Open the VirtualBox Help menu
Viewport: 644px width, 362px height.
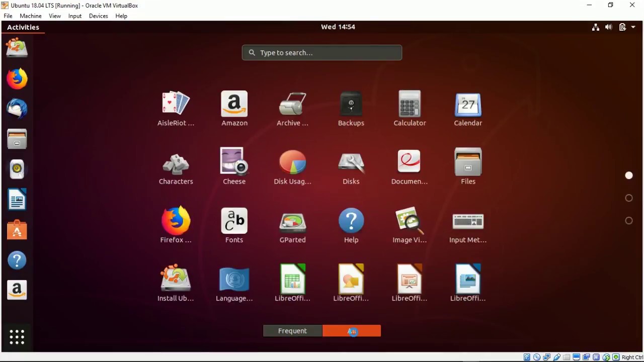coord(121,16)
